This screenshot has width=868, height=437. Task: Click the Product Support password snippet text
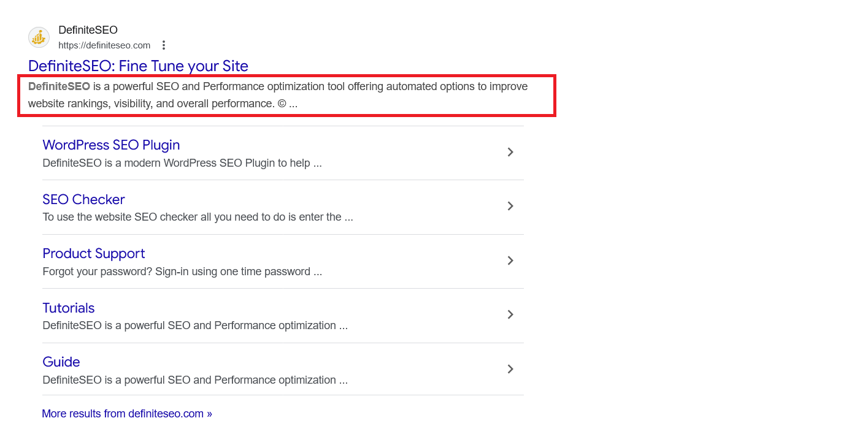(x=182, y=271)
